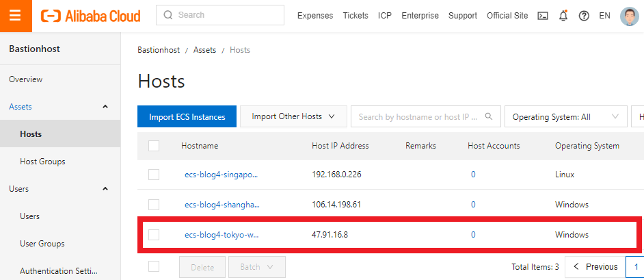Open the Cloud Shell terminal icon
The height and width of the screenshot is (280, 644).
pos(543,16)
